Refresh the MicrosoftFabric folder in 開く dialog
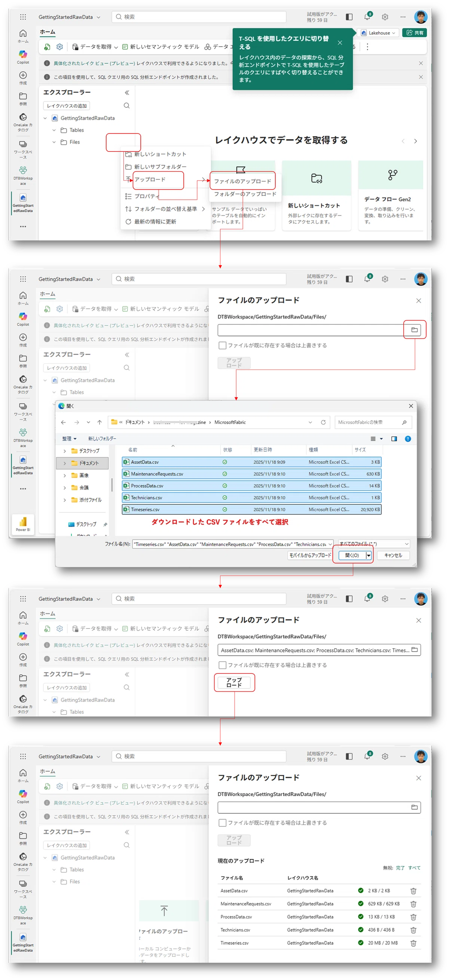Viewport: 449px width, 980px height. (x=323, y=422)
